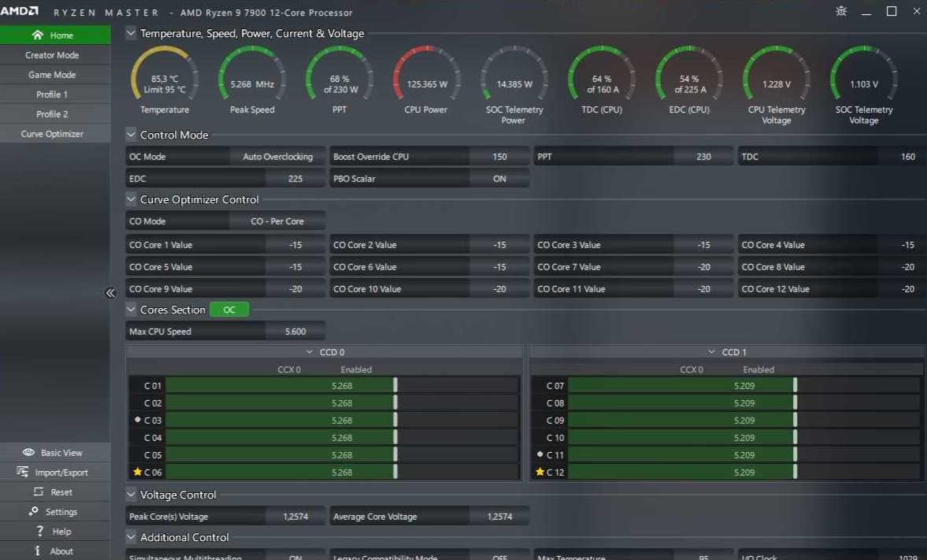Collapse the Curve Optimizer Control section
Image resolution: width=927 pixels, height=560 pixels.
[x=132, y=199]
